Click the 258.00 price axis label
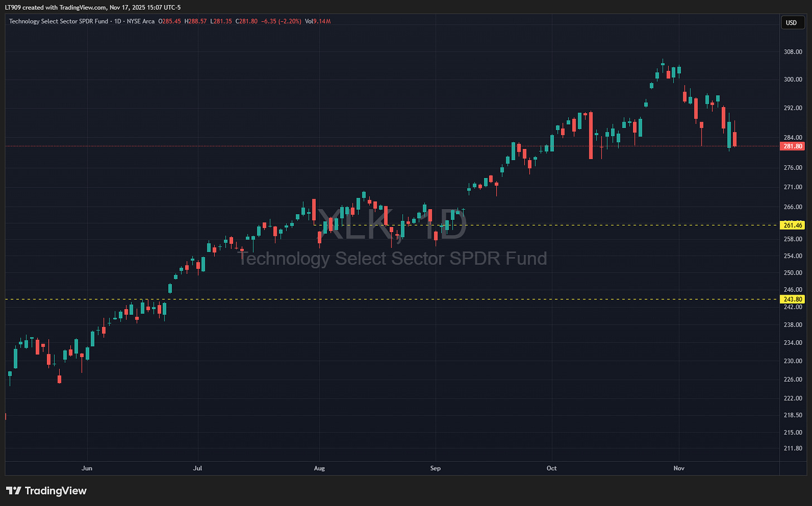 point(793,239)
